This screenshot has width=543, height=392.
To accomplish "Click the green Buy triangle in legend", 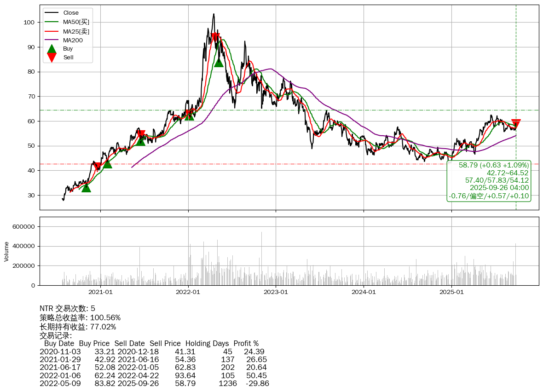I will 52,49.
